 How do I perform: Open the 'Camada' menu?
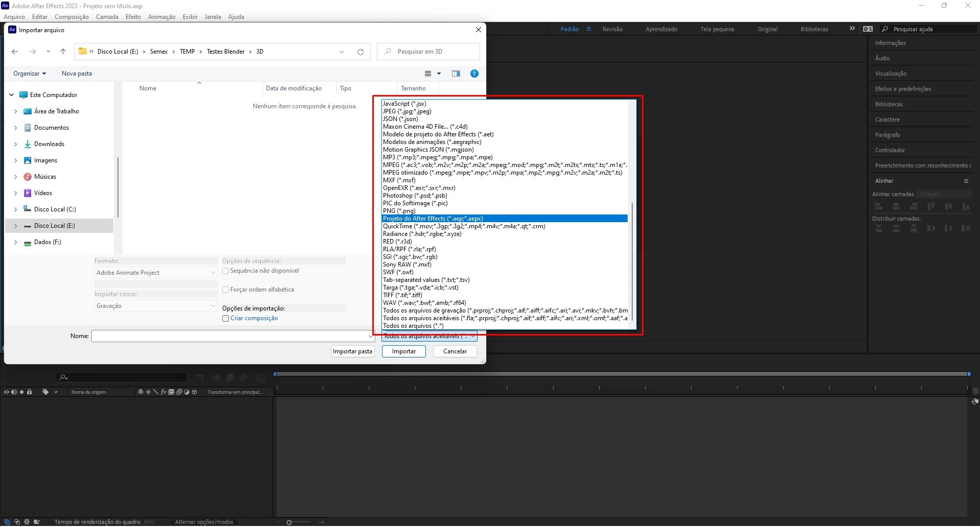point(107,17)
